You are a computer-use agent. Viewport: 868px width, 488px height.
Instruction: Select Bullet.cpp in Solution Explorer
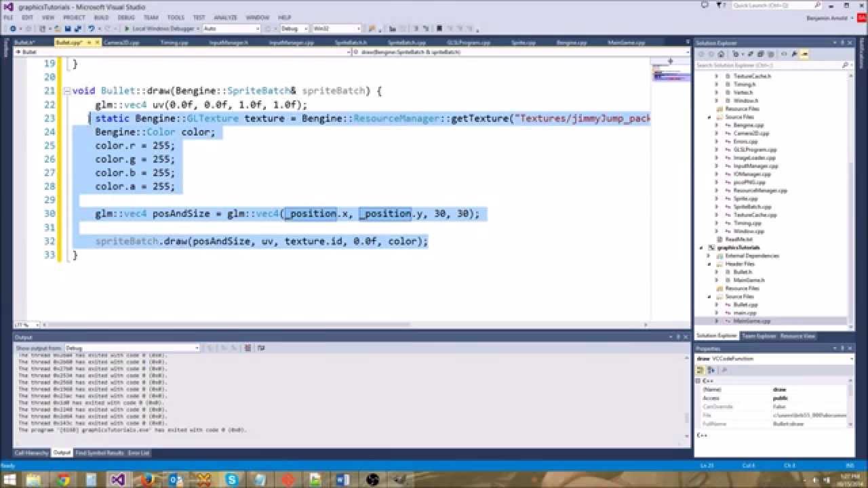pyautogui.click(x=745, y=304)
